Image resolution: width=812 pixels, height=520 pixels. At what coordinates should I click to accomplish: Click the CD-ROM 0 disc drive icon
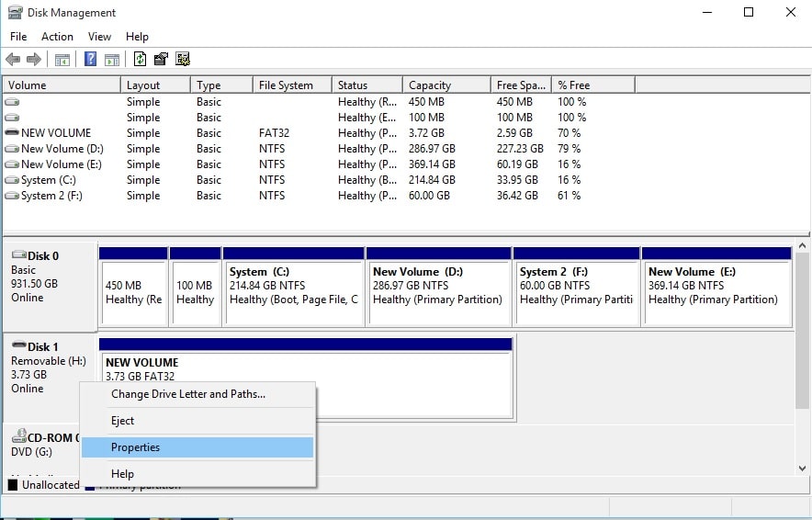pyautogui.click(x=19, y=435)
